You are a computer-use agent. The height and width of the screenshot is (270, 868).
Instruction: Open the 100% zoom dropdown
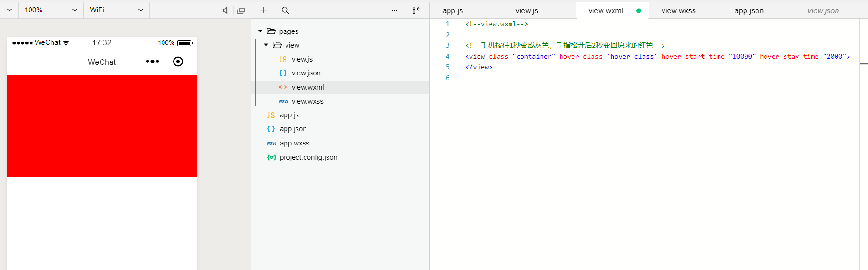tap(51, 10)
